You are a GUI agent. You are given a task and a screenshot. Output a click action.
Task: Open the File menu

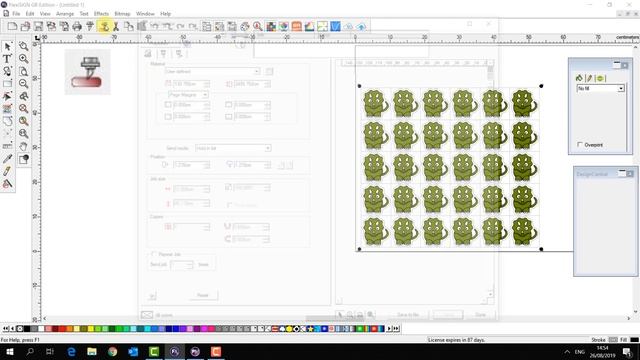16,13
